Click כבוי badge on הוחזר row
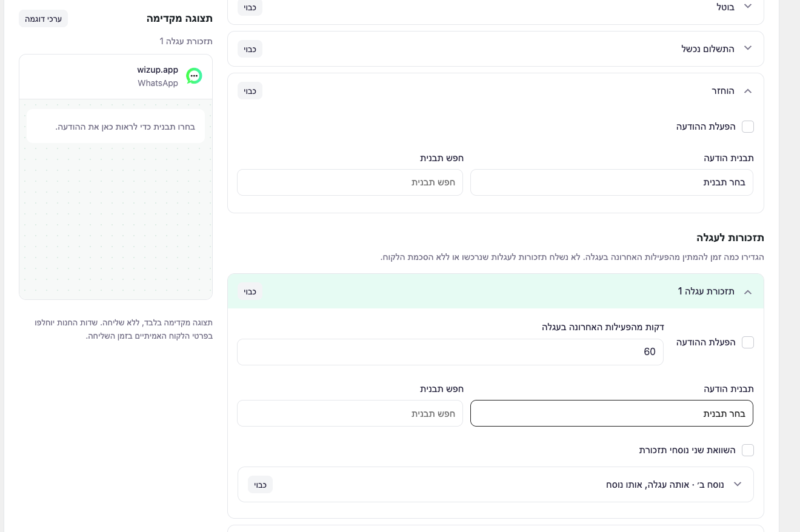 point(250,91)
